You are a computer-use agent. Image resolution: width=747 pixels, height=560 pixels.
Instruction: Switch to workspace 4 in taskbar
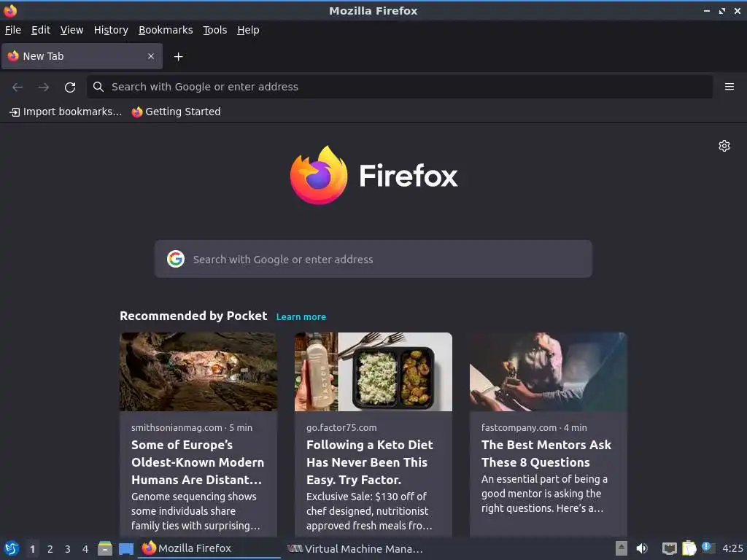click(x=85, y=549)
